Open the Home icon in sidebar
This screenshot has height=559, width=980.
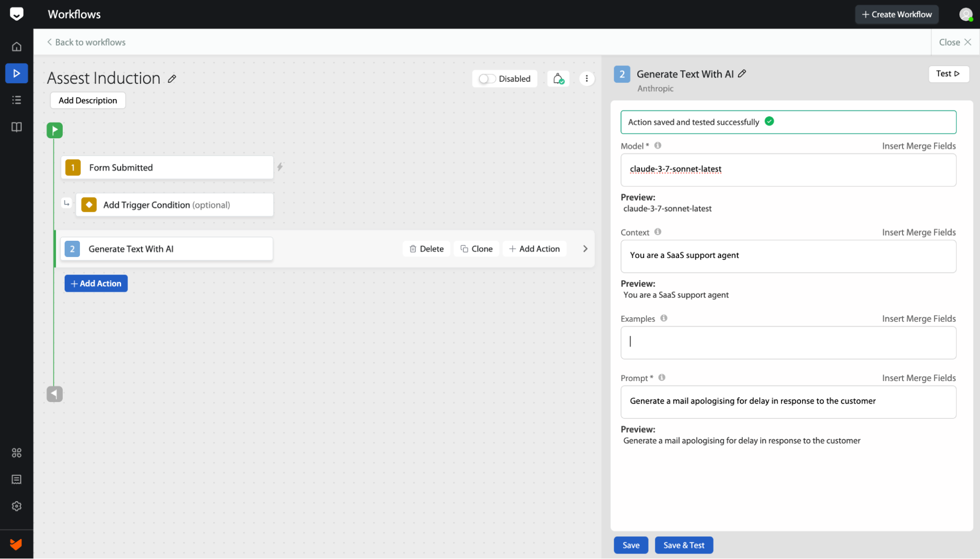(x=17, y=47)
